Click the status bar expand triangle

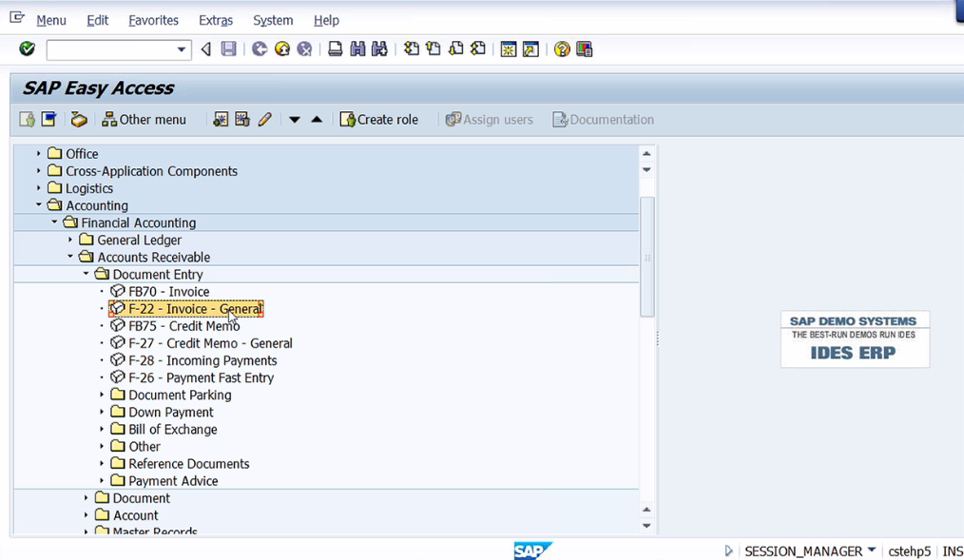click(x=728, y=550)
